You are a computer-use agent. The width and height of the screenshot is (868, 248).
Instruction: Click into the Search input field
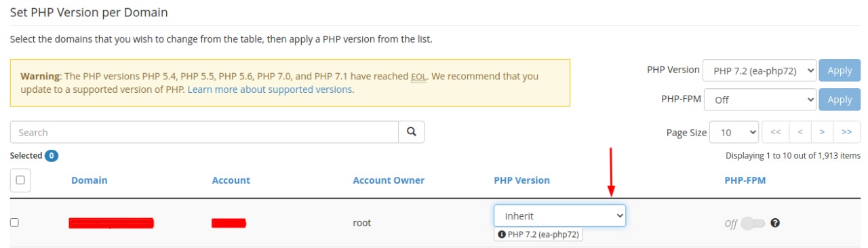tap(204, 132)
